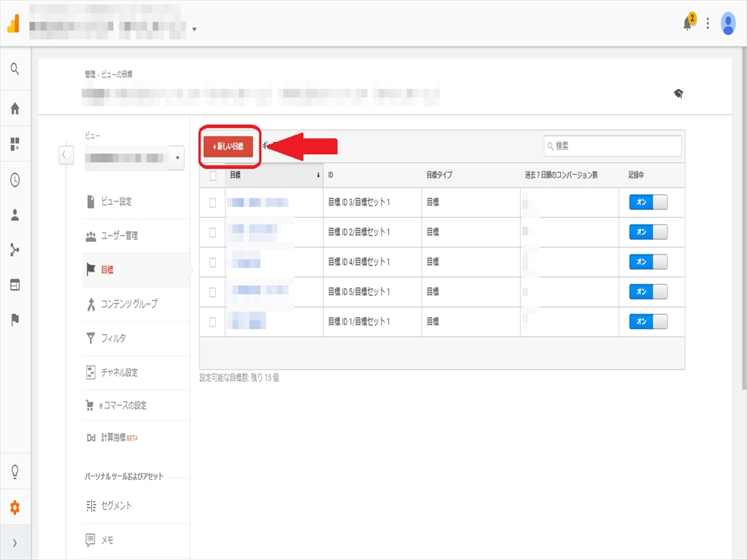Open Acquisition reports branching icon
Image resolution: width=747 pixels, height=560 pixels.
point(15,250)
